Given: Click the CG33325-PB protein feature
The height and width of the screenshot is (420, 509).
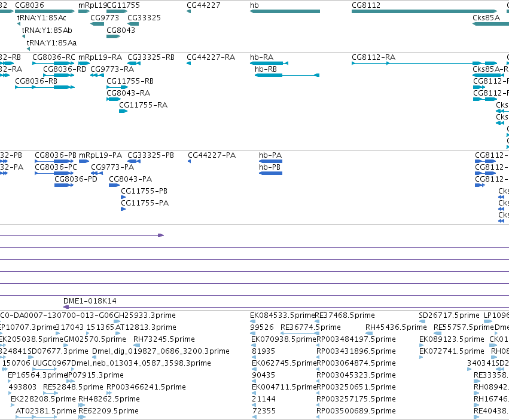Looking at the screenshot, I should pyautogui.click(x=134, y=161).
